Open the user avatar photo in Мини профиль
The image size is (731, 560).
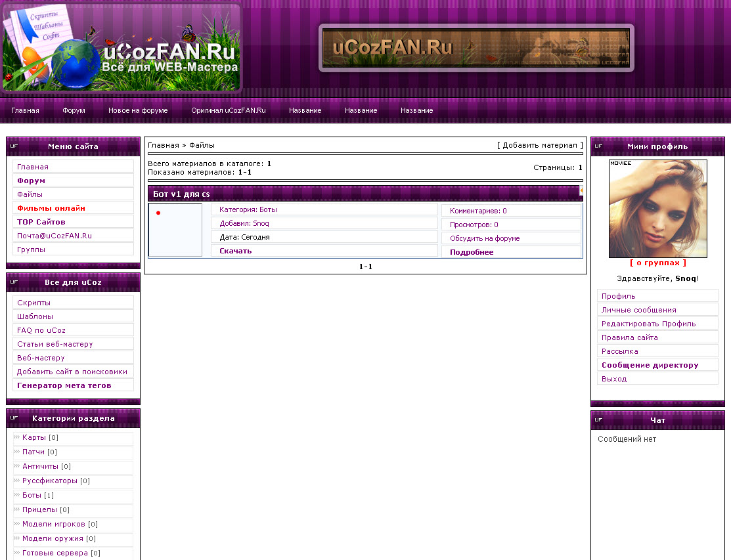[x=657, y=209]
